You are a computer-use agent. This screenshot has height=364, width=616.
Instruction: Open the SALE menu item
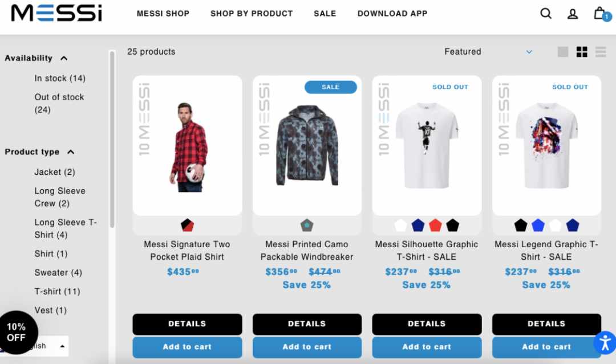325,14
